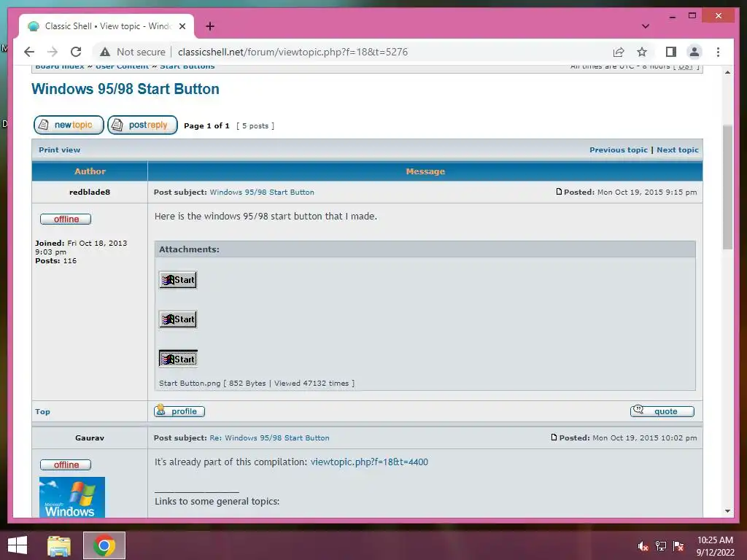Screen dimensions: 747x560
Task: Open the first Start button attachment image
Action: pos(178,280)
